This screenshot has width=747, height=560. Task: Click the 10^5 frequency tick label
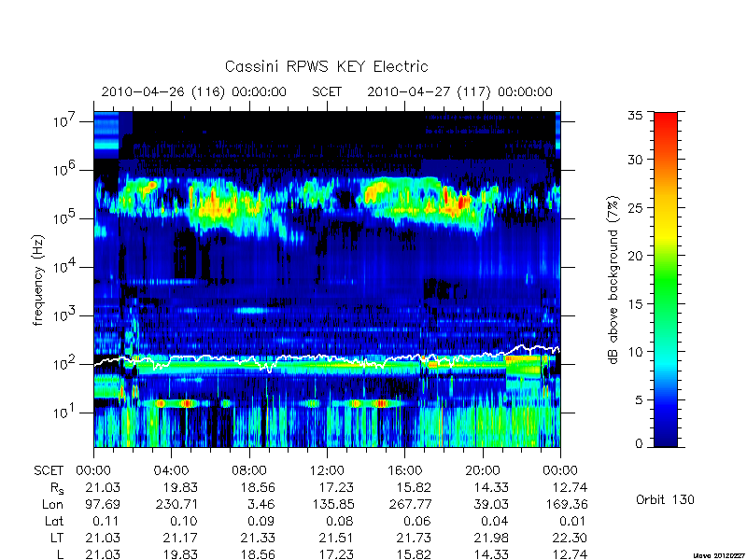pyautogui.click(x=64, y=217)
